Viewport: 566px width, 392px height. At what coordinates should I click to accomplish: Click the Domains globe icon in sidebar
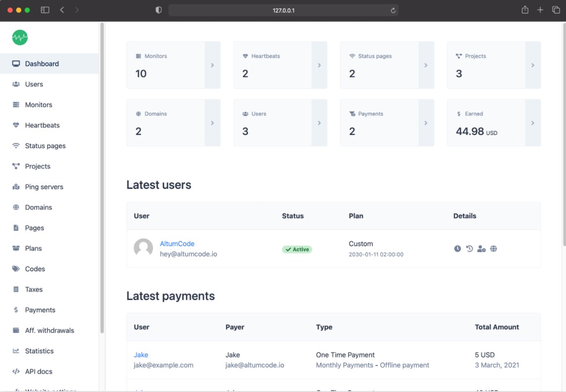click(16, 207)
